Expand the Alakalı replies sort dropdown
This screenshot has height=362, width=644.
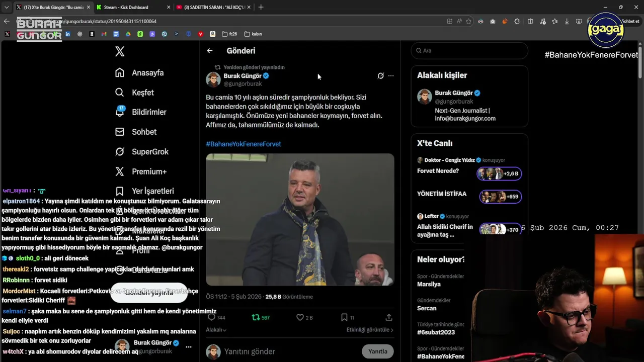point(216,330)
